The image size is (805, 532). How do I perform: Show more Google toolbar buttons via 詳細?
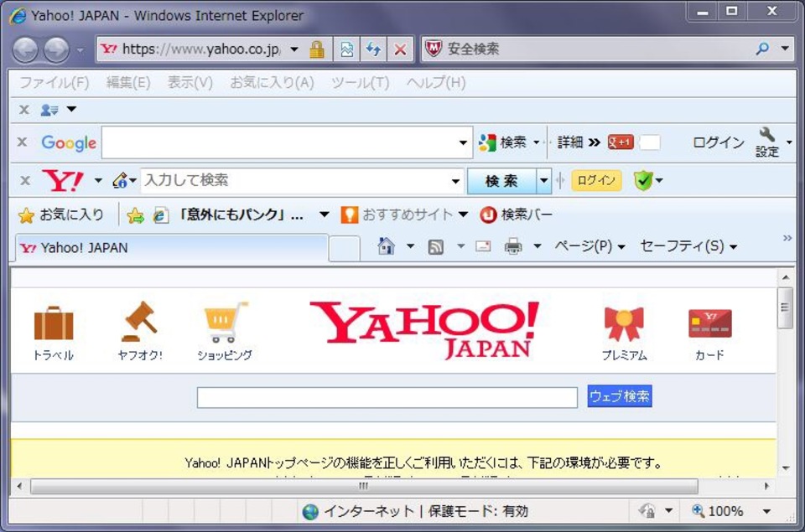[x=579, y=142]
